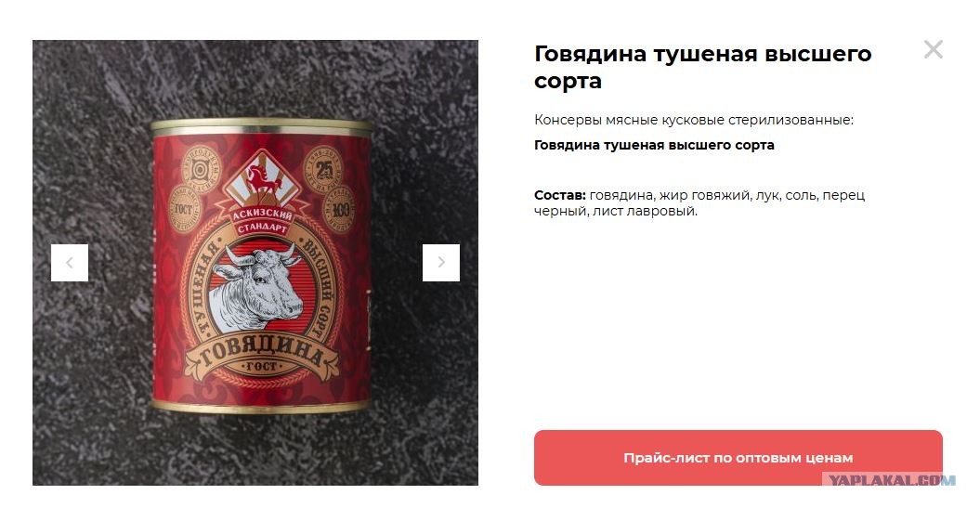The width and height of the screenshot is (980, 508).
Task: Show the next product photo
Action: [440, 263]
